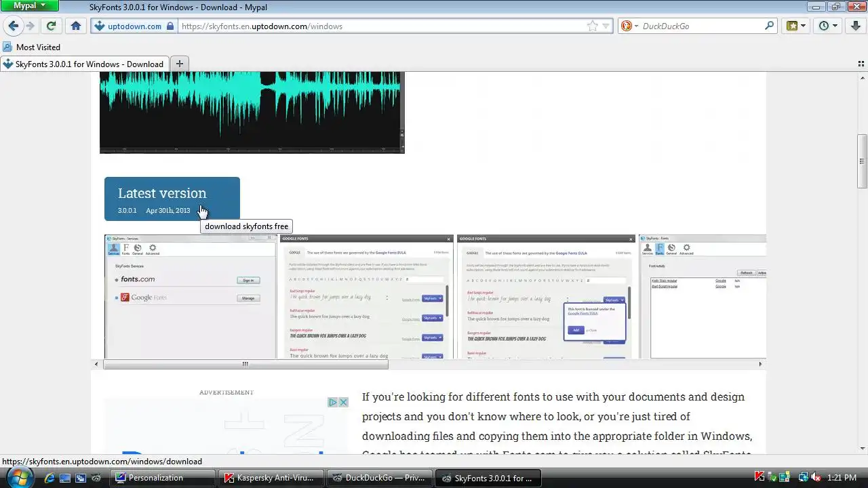This screenshot has width=868, height=488.
Task: Open the SkyFonts Services screenshot thumbnail
Action: click(x=191, y=296)
